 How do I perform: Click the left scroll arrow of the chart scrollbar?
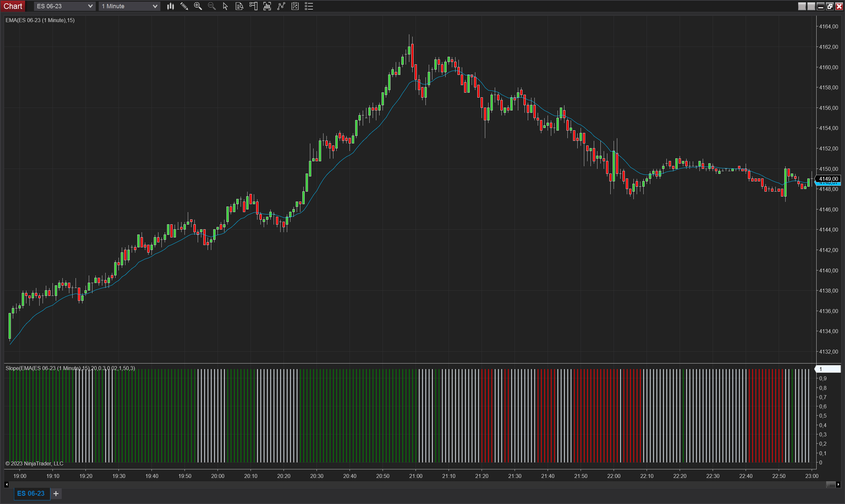[7, 485]
